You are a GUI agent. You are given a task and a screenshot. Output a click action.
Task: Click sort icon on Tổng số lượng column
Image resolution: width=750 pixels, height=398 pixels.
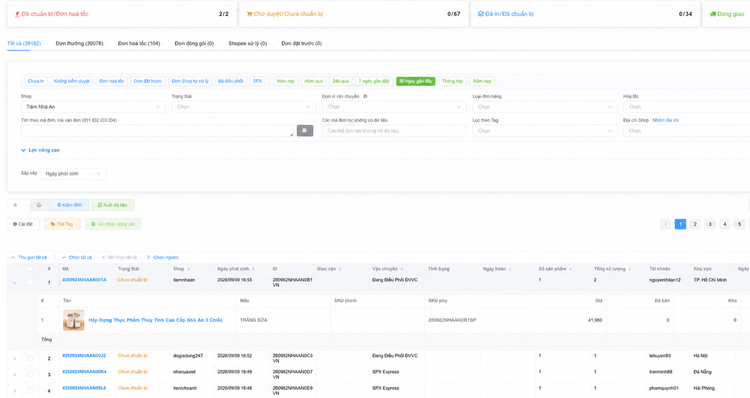[630, 269]
